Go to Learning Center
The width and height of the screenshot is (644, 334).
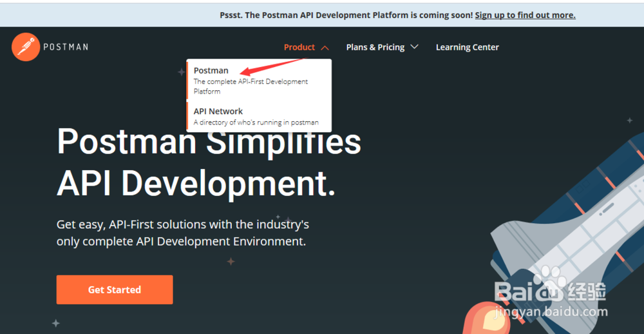468,47
